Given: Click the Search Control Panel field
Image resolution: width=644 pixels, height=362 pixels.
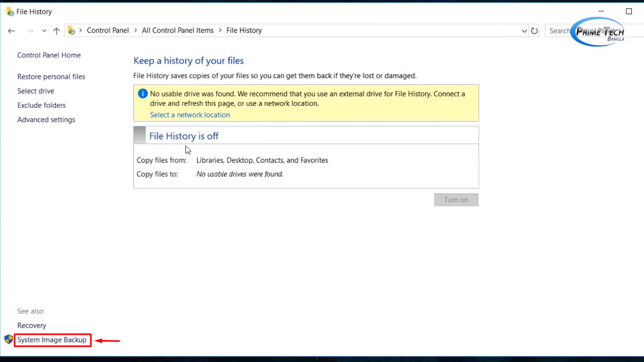Looking at the screenshot, I should pos(559,31).
